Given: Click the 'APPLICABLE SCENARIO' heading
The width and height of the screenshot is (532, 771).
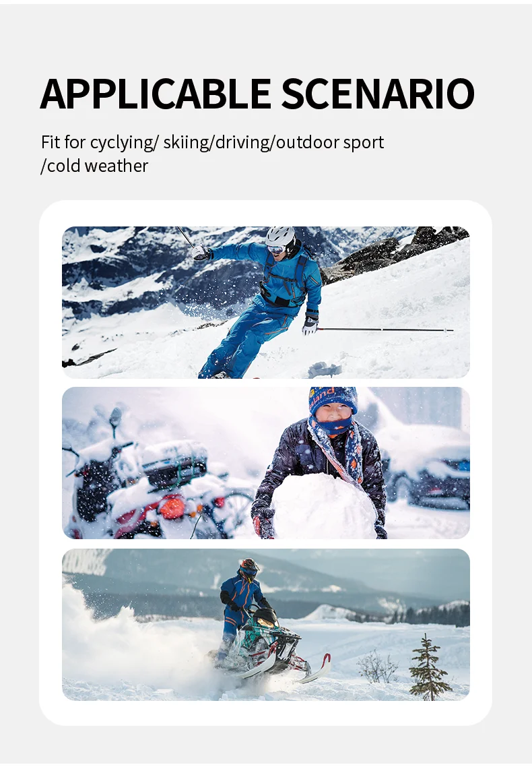Looking at the screenshot, I should click(x=257, y=94).
